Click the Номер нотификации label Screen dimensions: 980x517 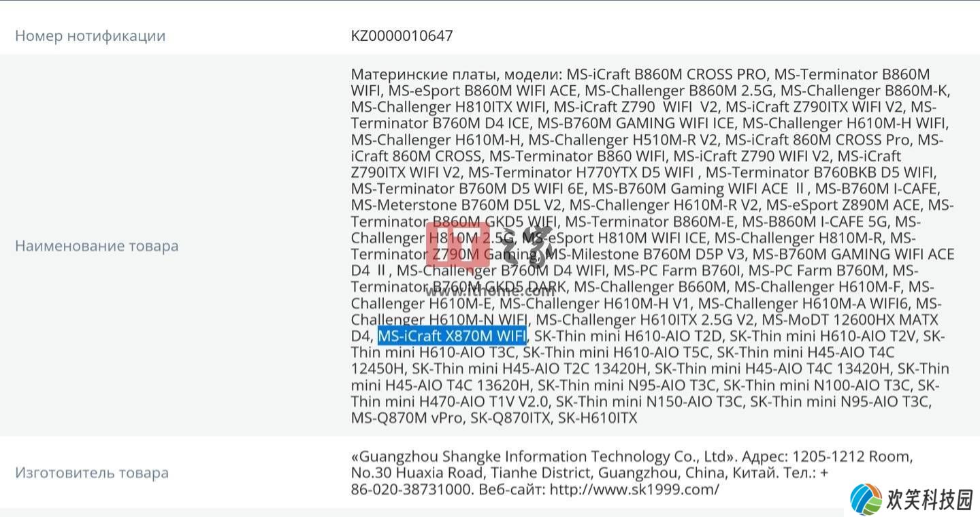(x=90, y=35)
